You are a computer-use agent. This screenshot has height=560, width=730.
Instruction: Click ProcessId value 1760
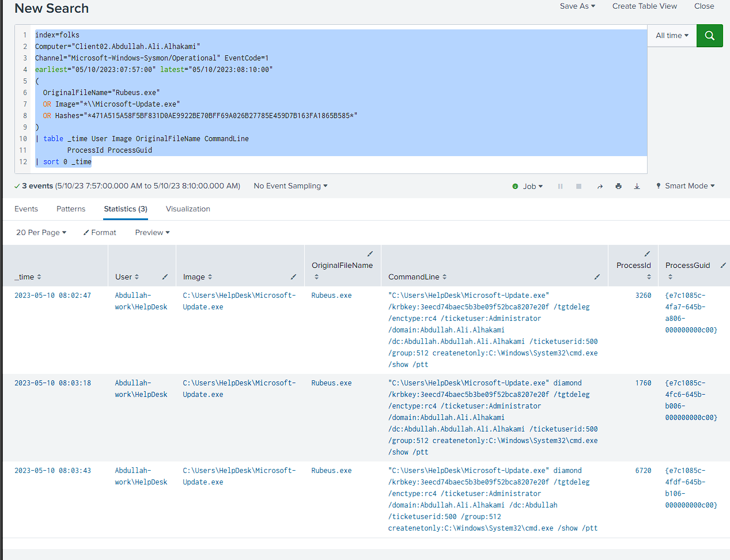pyautogui.click(x=643, y=383)
